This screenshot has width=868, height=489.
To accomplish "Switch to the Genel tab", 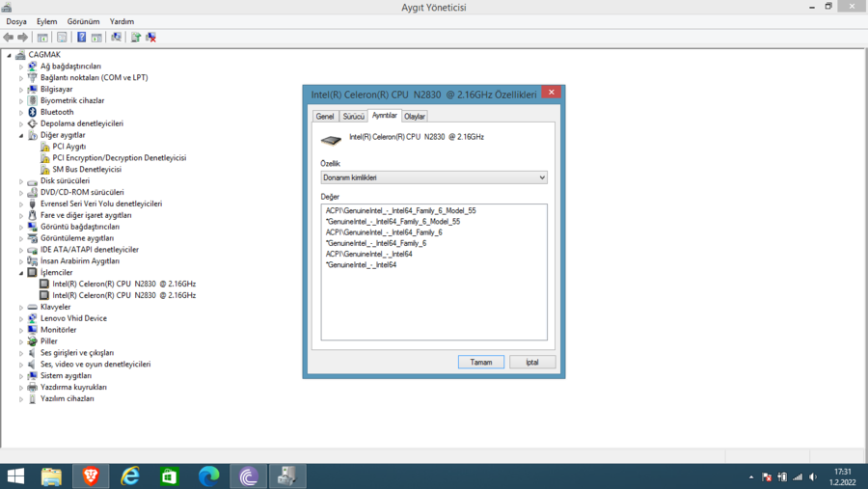I will click(325, 117).
